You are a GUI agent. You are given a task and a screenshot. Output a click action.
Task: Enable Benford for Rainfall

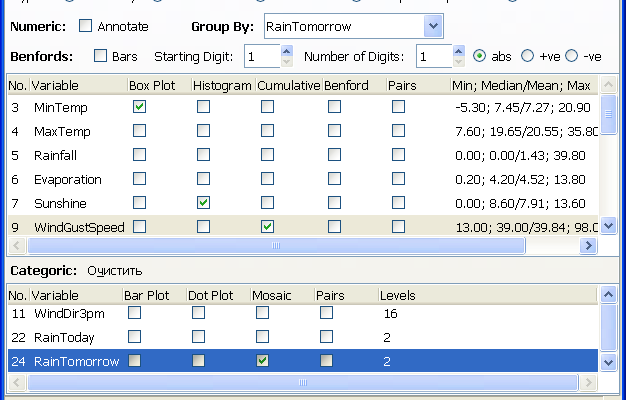[334, 155]
